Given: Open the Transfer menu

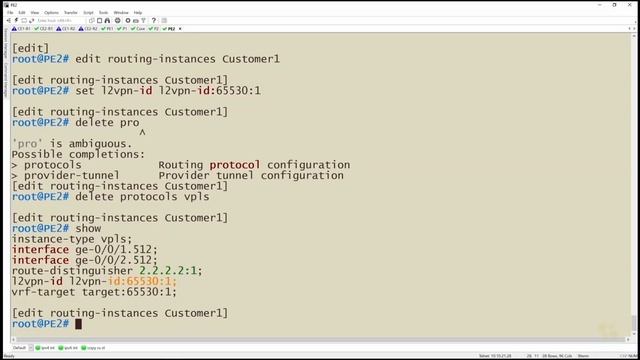Looking at the screenshot, I should point(71,13).
